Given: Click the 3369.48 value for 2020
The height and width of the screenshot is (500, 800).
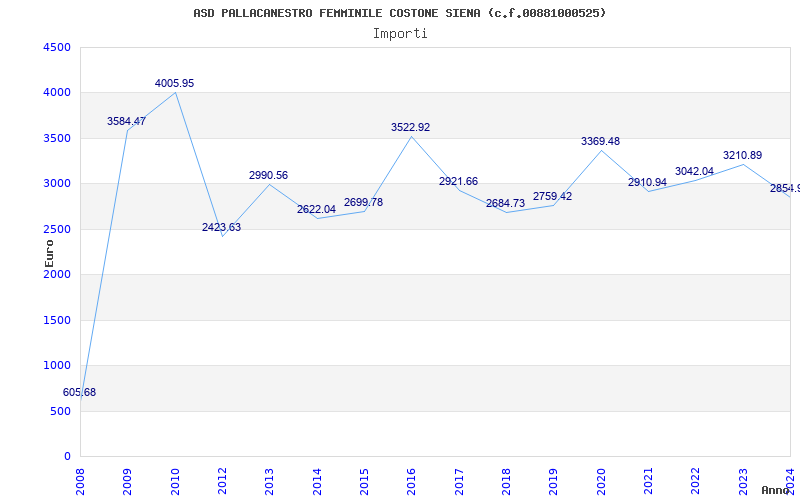Looking at the screenshot, I should (600, 141).
